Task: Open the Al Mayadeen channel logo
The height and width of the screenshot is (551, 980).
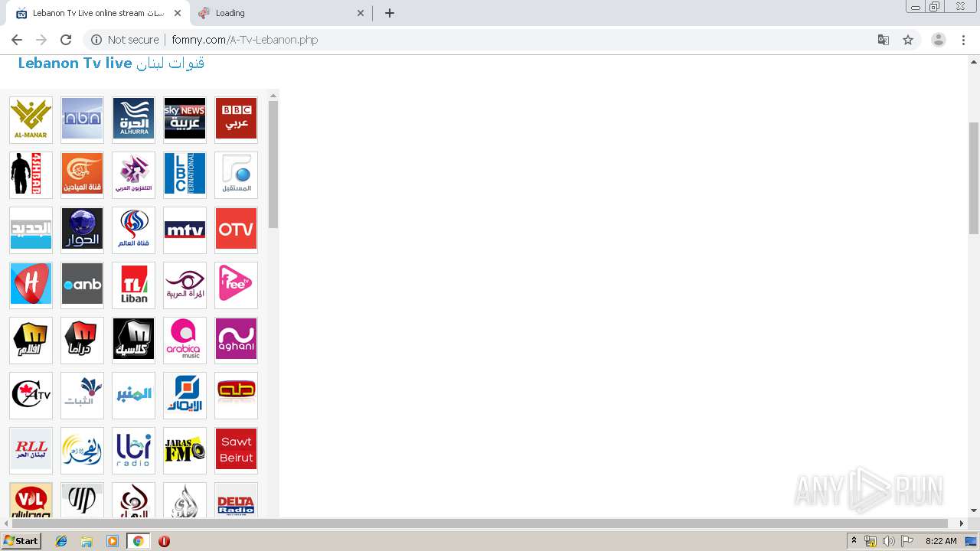Action: click(83, 174)
